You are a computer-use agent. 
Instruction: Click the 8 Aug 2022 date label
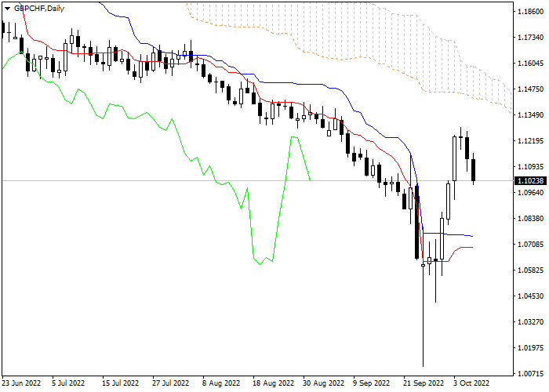tap(221, 383)
